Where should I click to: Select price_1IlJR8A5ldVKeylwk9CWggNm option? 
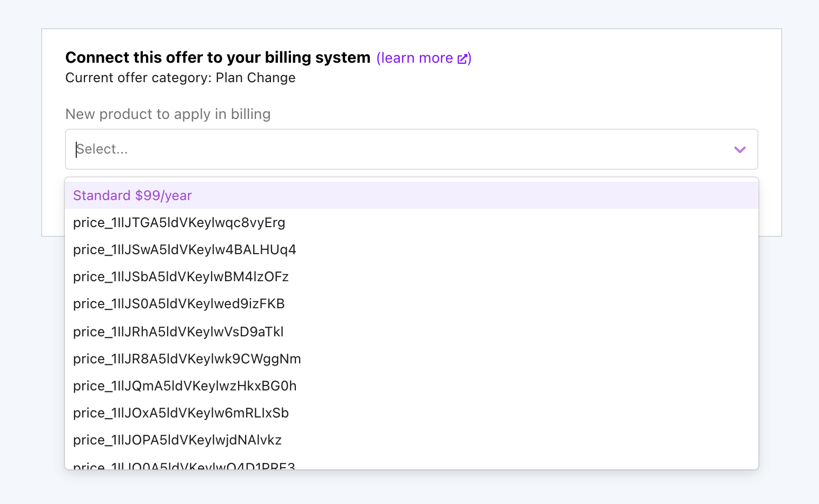coord(187,359)
